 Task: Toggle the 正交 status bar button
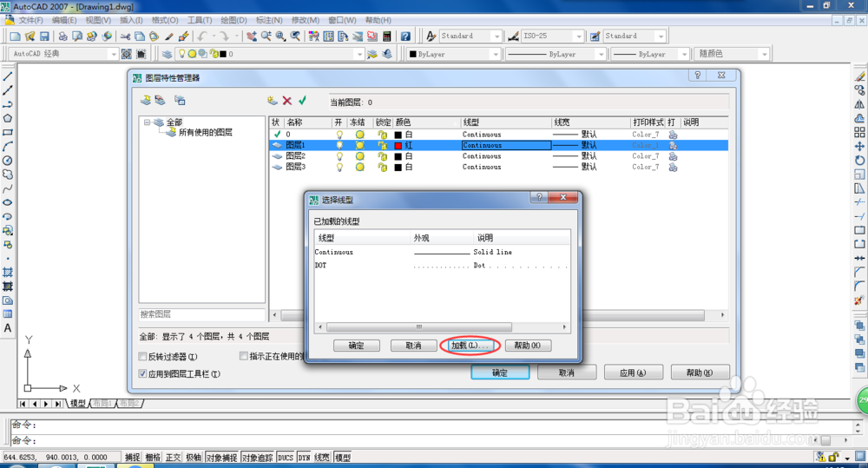point(174,458)
